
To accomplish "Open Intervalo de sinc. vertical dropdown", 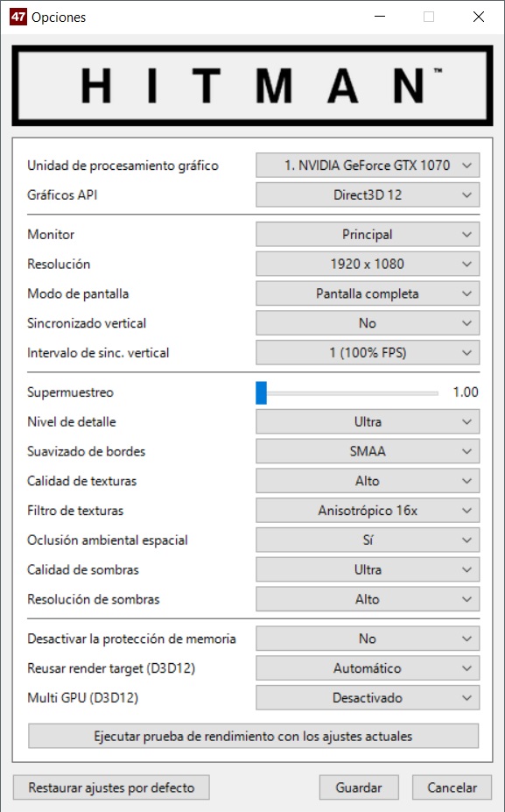I will (368, 353).
